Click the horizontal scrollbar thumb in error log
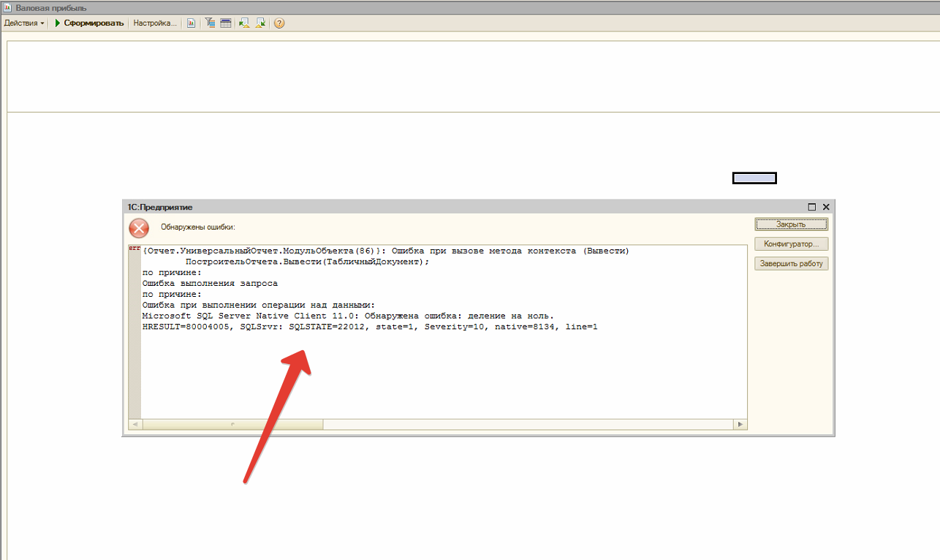This screenshot has height=560, width=940. [x=232, y=424]
